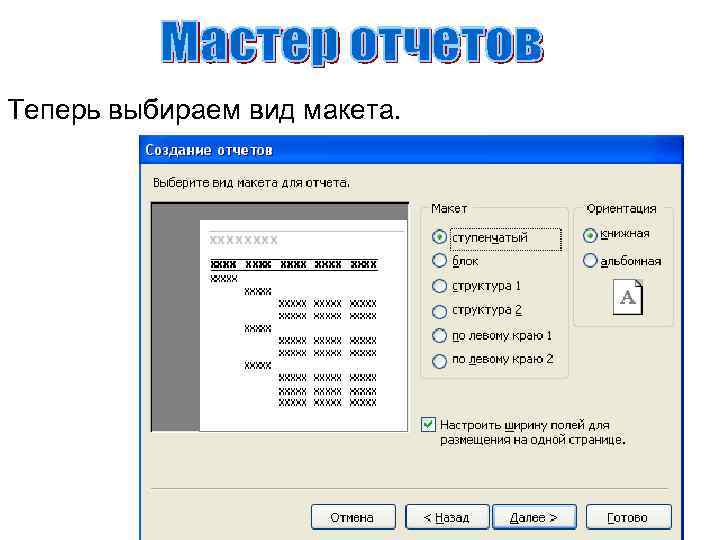Screen dimensions: 720x540
Task: Select the ступенчатый layout radio button
Action: coord(439,237)
